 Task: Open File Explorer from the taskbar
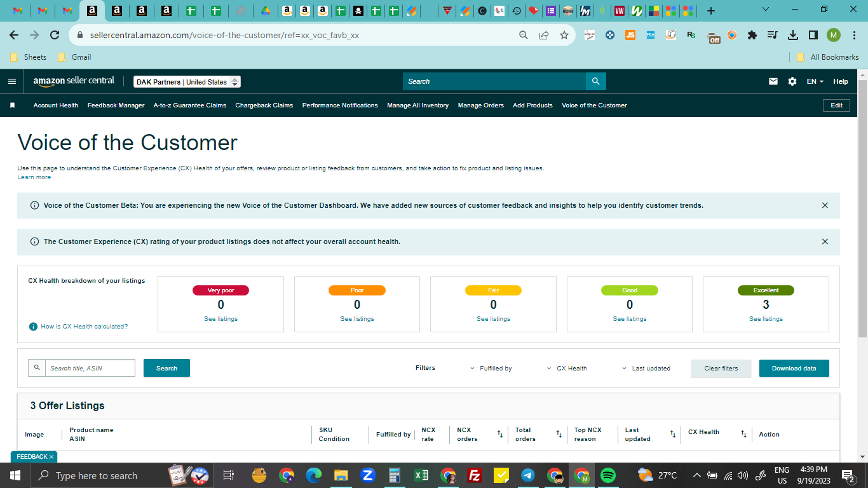(x=341, y=475)
